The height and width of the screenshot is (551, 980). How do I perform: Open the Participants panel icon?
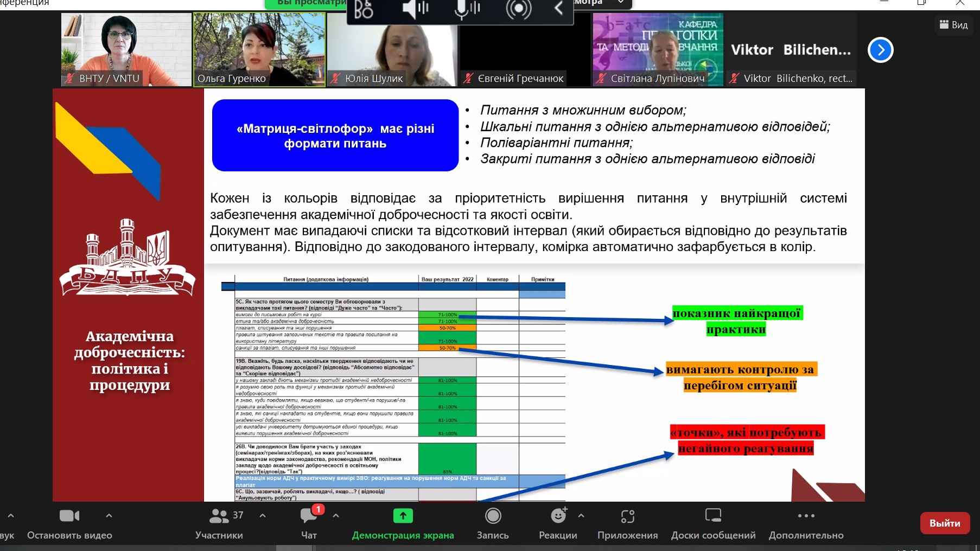click(x=219, y=516)
